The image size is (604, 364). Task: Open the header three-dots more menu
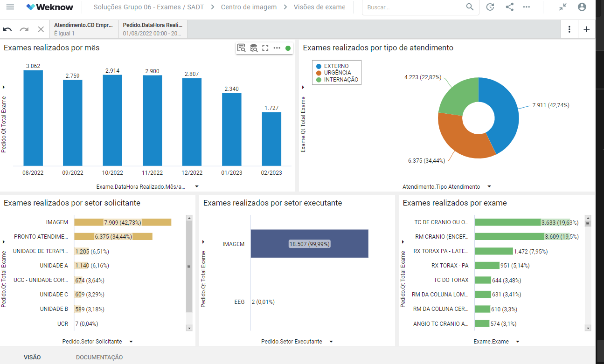pyautogui.click(x=527, y=7)
